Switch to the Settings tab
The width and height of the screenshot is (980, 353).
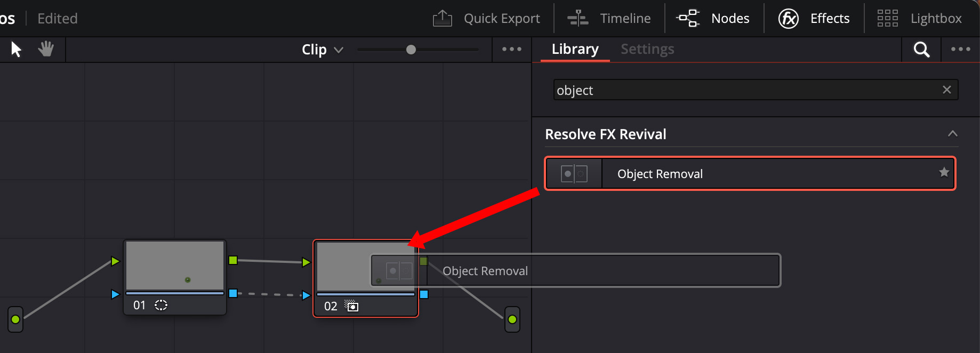tap(647, 49)
